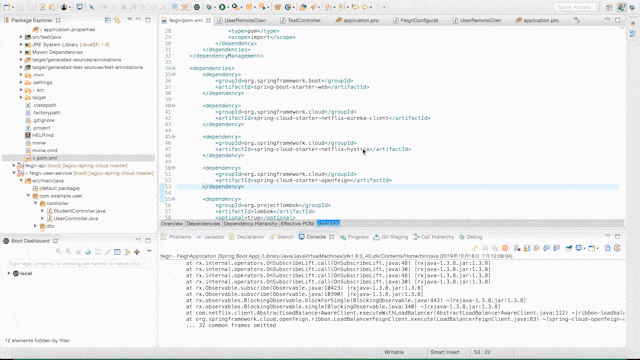Toggle Scroll Lock in the Console toolbar
This screenshot has width=640, height=360.
(527, 248)
